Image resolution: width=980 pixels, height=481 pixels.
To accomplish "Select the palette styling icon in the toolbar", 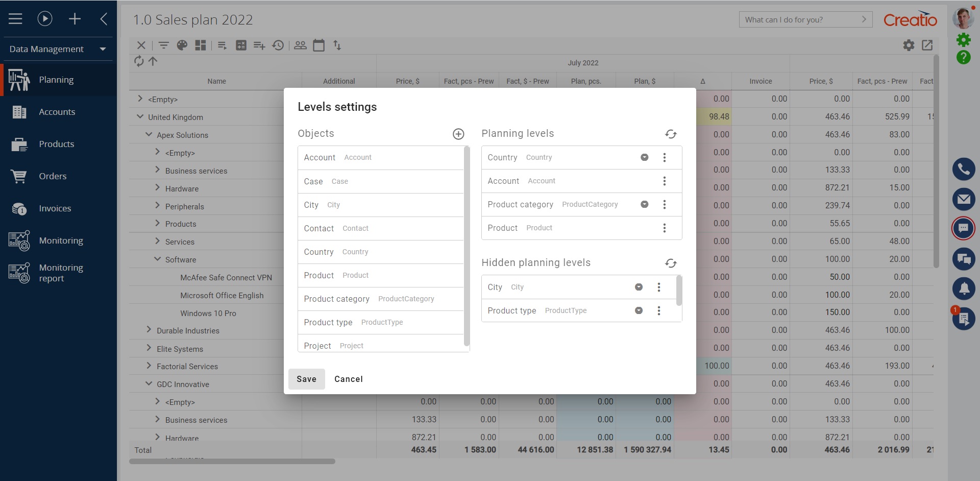I will [182, 45].
